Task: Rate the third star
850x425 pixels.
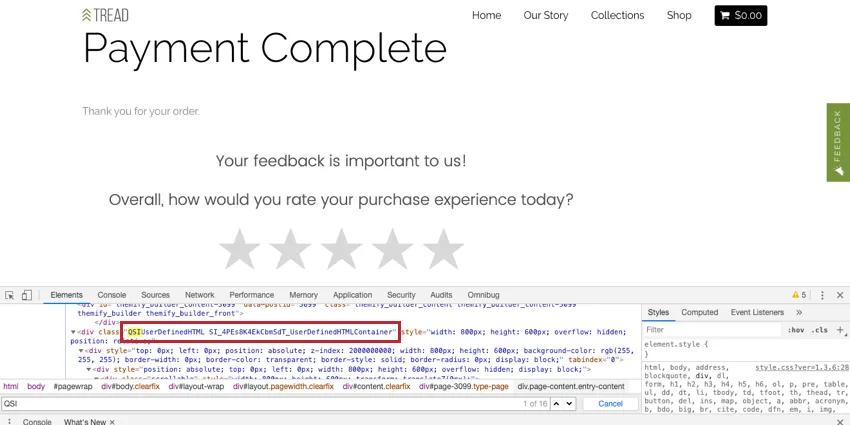Action: [341, 249]
